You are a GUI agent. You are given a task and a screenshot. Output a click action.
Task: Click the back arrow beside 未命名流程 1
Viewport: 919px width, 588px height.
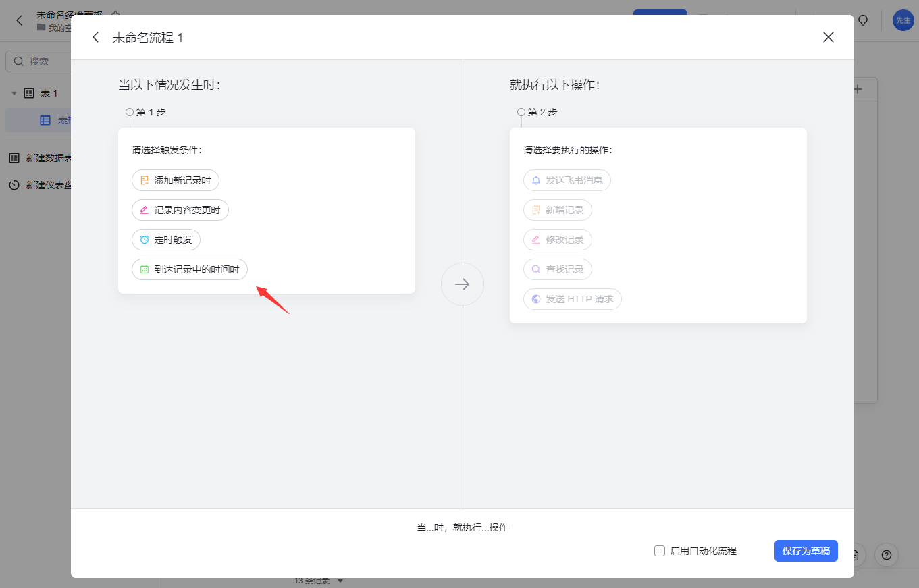point(96,38)
